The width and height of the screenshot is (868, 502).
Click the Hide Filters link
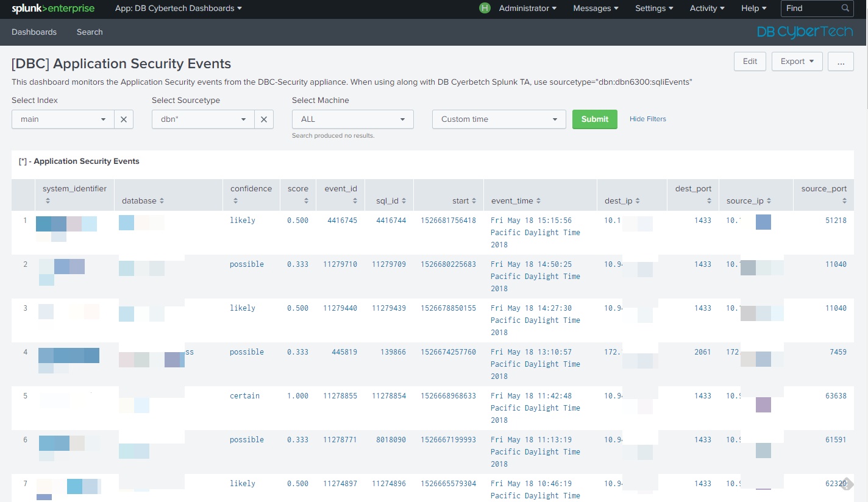point(648,119)
